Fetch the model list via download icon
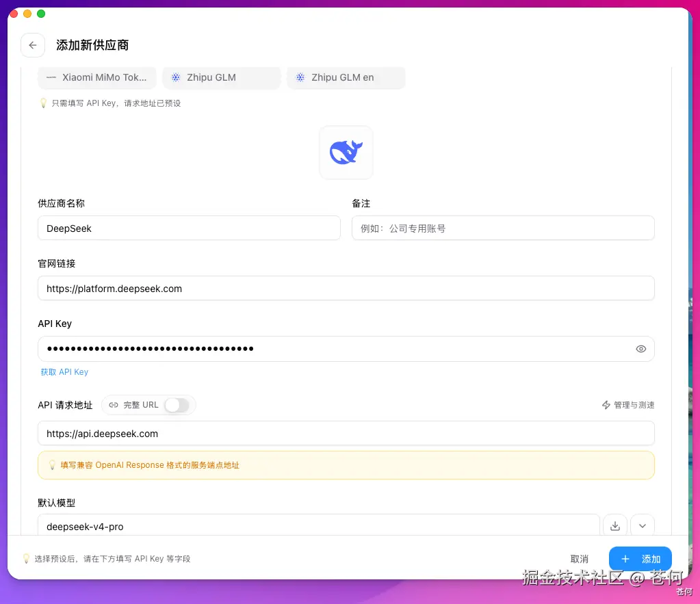 point(614,526)
